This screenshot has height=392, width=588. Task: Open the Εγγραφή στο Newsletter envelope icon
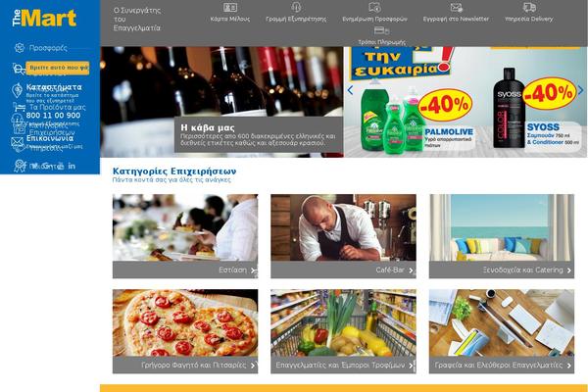point(456,7)
